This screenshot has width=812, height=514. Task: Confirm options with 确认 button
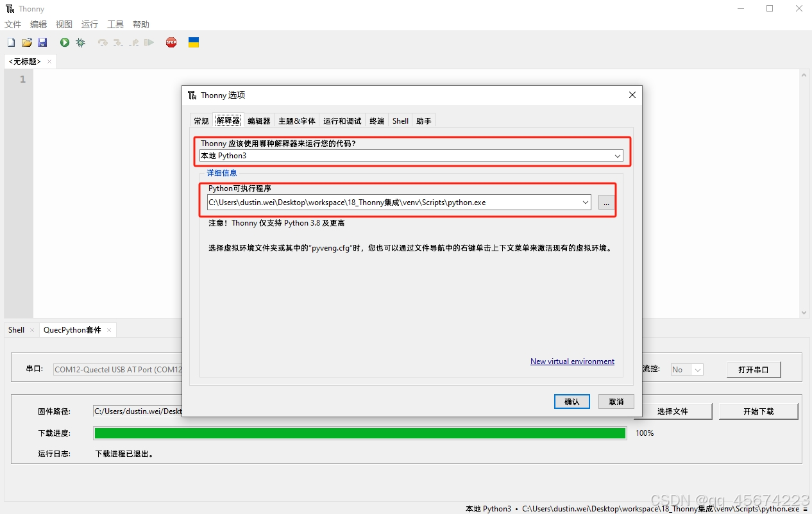coord(572,401)
